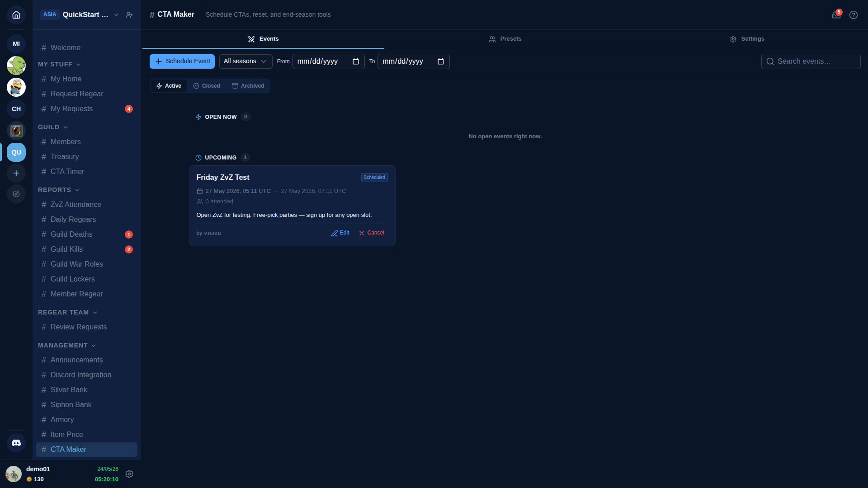Open Daily Regears report

click(x=87, y=220)
